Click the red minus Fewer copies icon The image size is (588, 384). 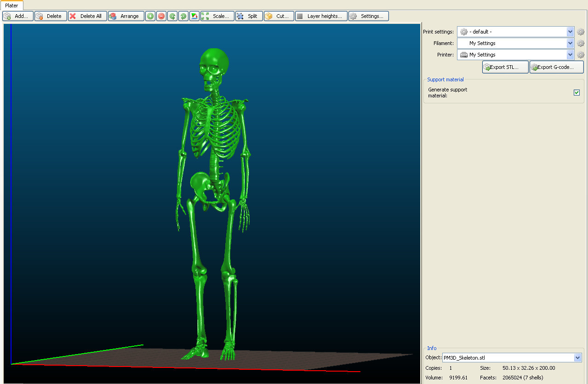point(161,16)
